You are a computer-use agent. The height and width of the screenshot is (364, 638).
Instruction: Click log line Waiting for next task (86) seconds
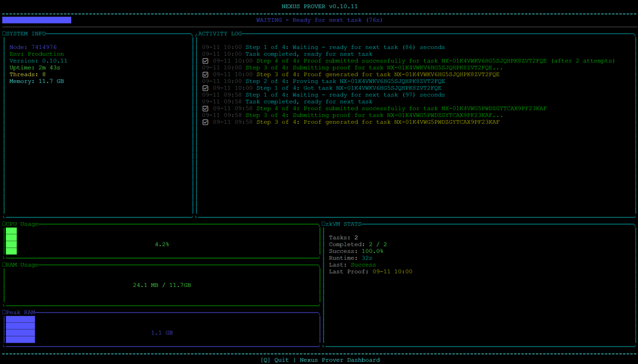point(323,47)
